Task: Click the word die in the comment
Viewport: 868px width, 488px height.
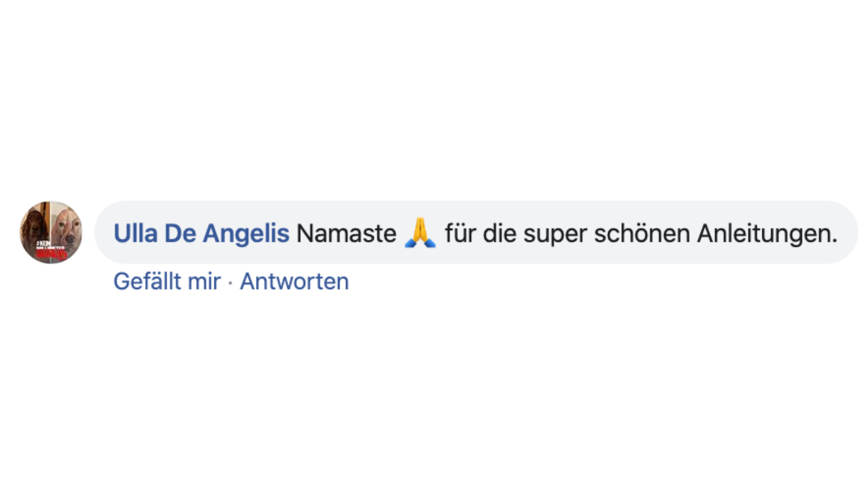Action: pos(500,234)
